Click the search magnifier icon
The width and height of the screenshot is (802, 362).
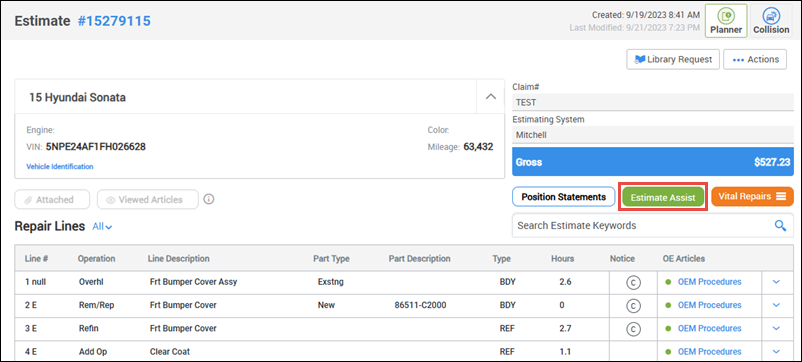click(780, 225)
